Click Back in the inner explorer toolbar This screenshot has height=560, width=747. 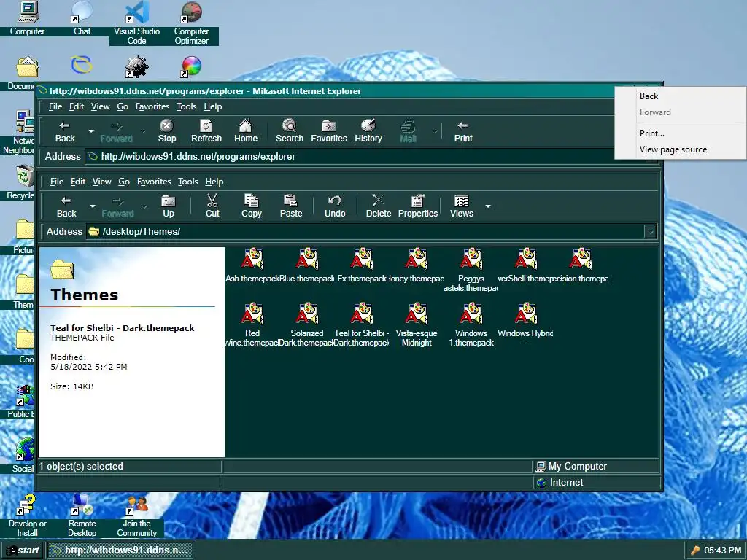66,206
